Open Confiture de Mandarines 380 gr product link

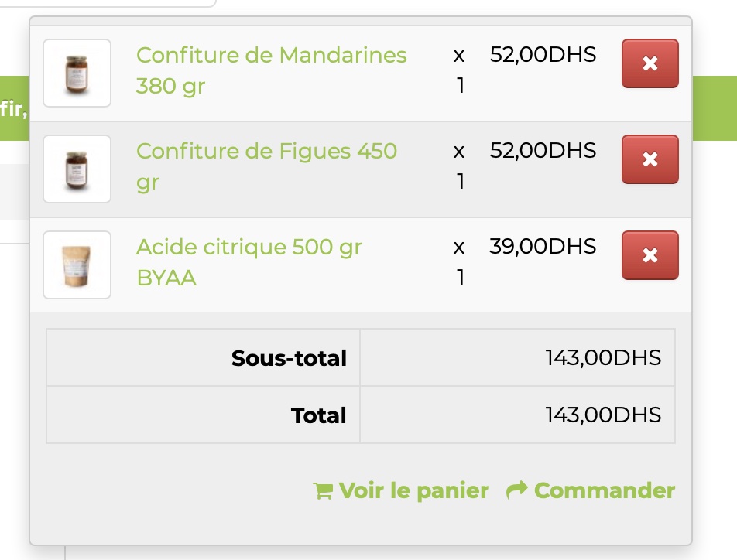coord(271,70)
